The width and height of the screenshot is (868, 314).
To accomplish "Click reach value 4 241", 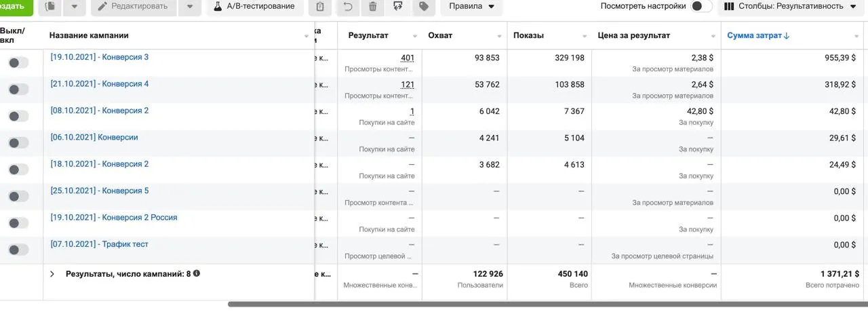I will point(489,138).
